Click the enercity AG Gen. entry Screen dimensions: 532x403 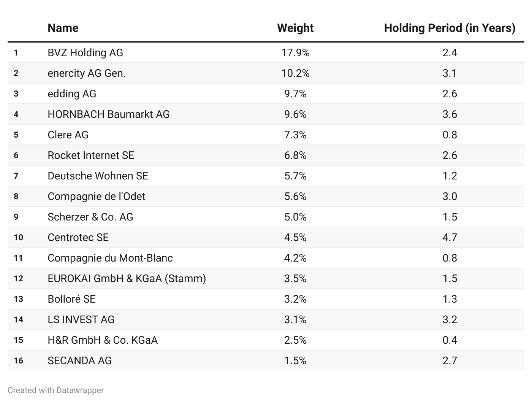click(x=87, y=73)
